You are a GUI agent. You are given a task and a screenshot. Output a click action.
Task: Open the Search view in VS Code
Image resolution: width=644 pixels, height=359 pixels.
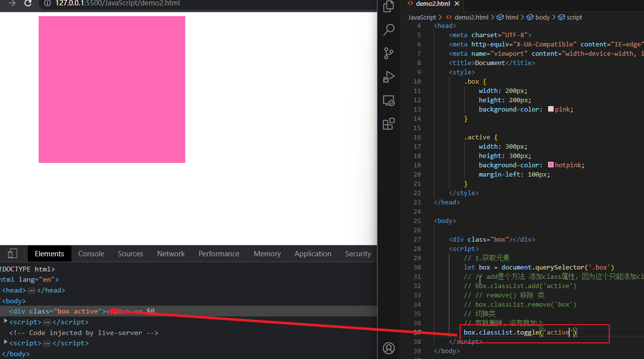pyautogui.click(x=389, y=30)
